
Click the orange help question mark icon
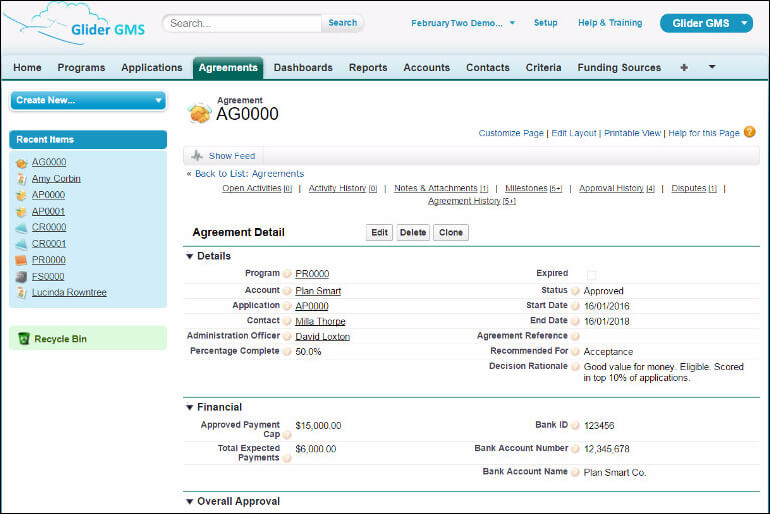click(x=749, y=132)
